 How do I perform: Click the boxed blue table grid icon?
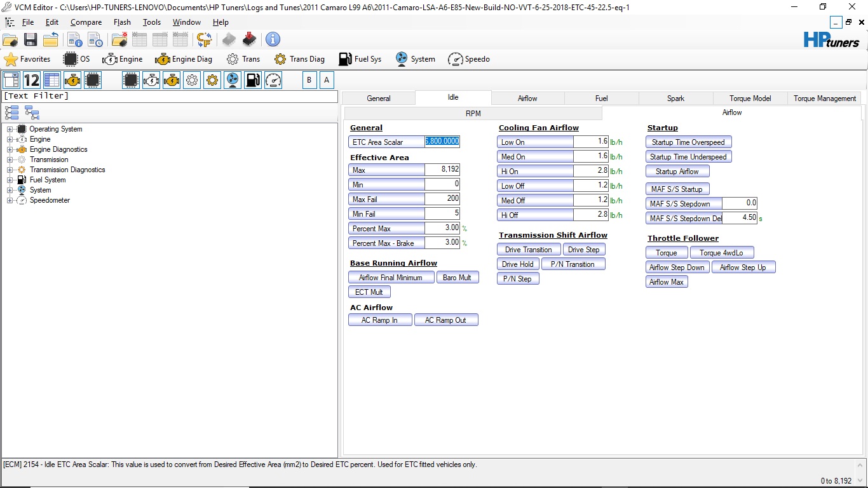point(52,80)
